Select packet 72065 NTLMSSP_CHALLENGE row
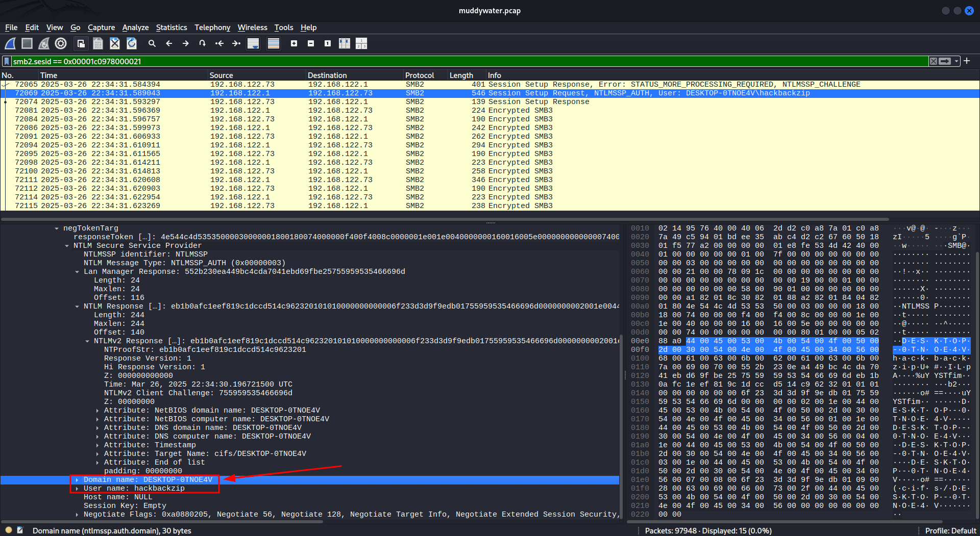Viewport: 980px width, 536px height. [x=490, y=85]
